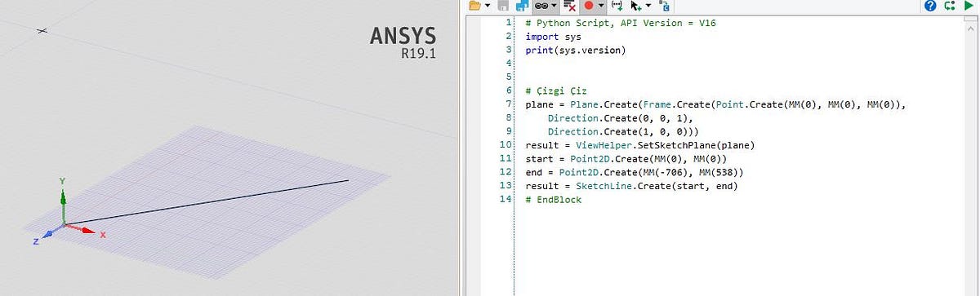Toggle the chain link icon
Viewport: 980px width, 296px height.
[x=541, y=5]
